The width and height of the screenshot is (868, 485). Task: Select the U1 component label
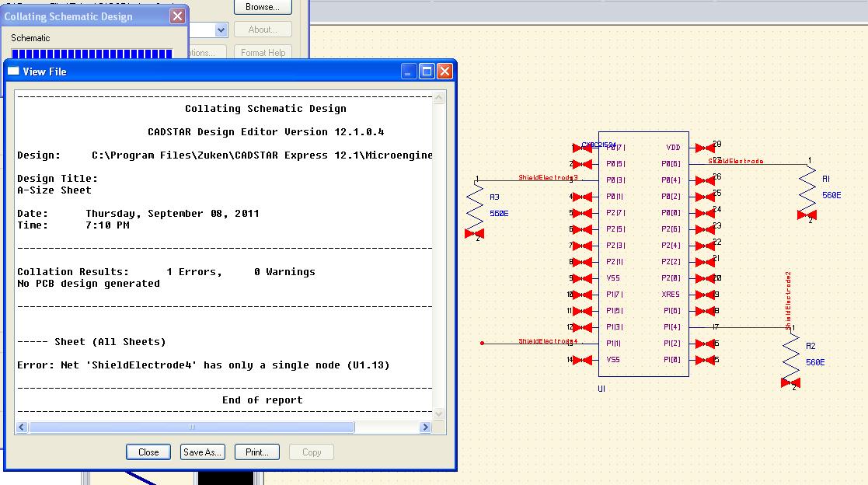(601, 389)
